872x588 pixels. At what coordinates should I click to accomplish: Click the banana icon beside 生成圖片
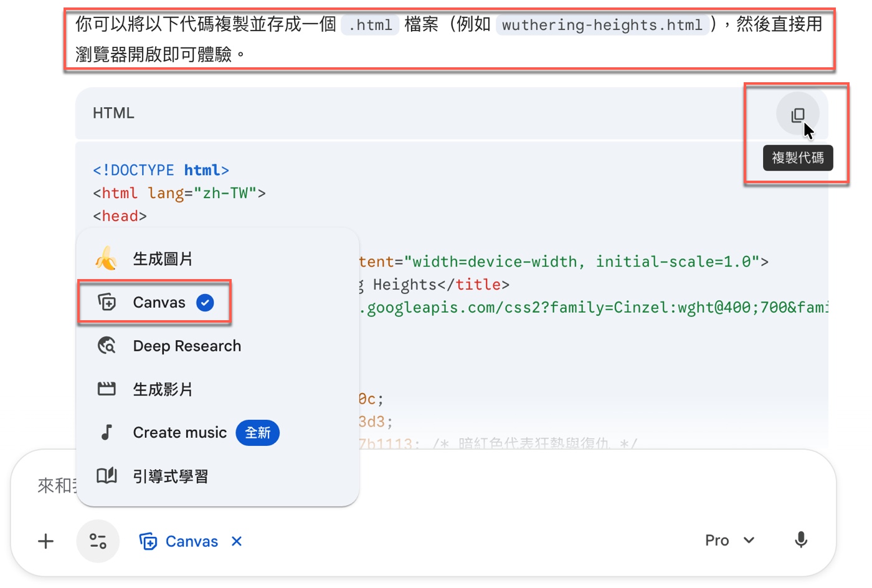point(106,258)
